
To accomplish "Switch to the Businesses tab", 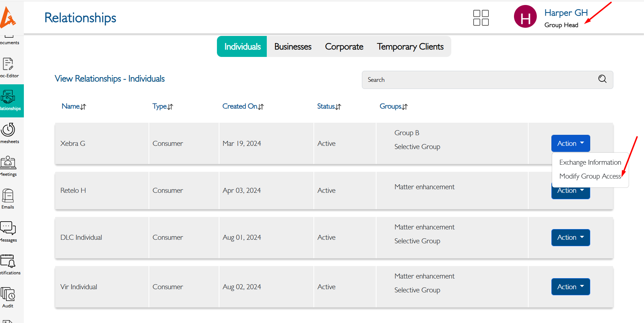I will 292,46.
